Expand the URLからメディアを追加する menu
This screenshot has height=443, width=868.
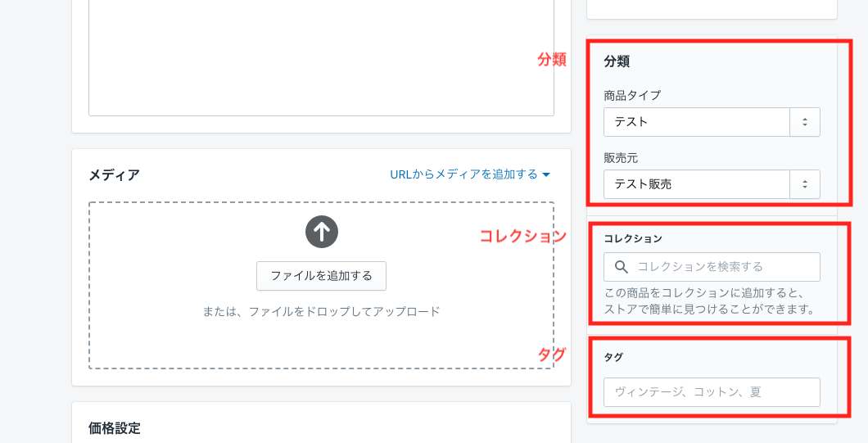[464, 174]
